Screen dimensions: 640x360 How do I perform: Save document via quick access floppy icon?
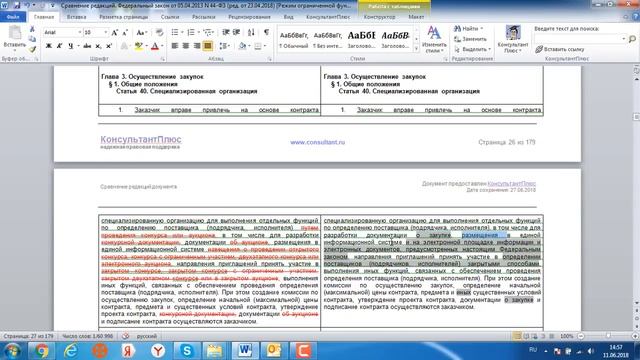17,5
